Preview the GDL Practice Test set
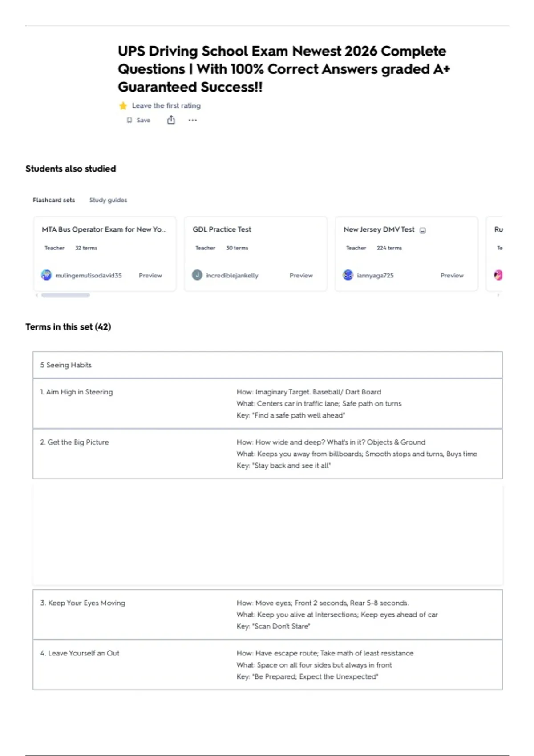Image resolution: width=534 pixels, height=756 pixels. 301,276
